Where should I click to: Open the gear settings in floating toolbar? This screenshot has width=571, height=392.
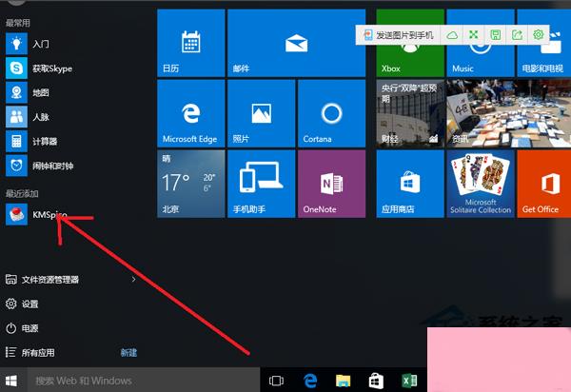tap(539, 35)
